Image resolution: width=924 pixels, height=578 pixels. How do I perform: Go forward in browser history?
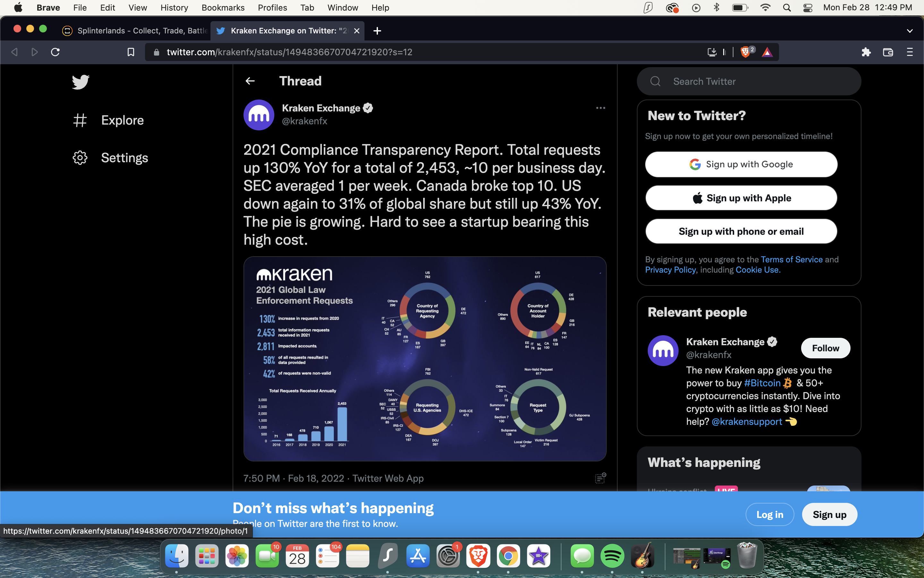point(35,52)
